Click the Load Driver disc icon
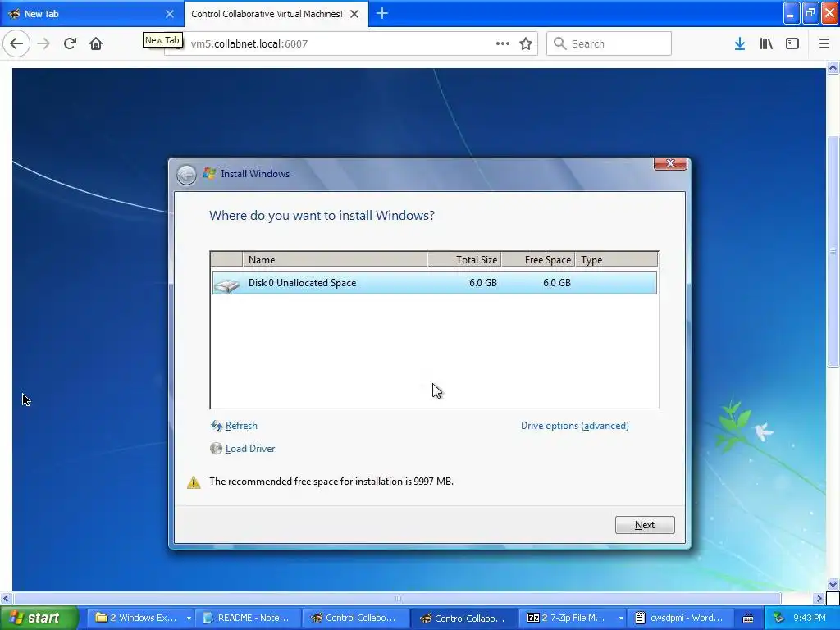 [x=216, y=449]
